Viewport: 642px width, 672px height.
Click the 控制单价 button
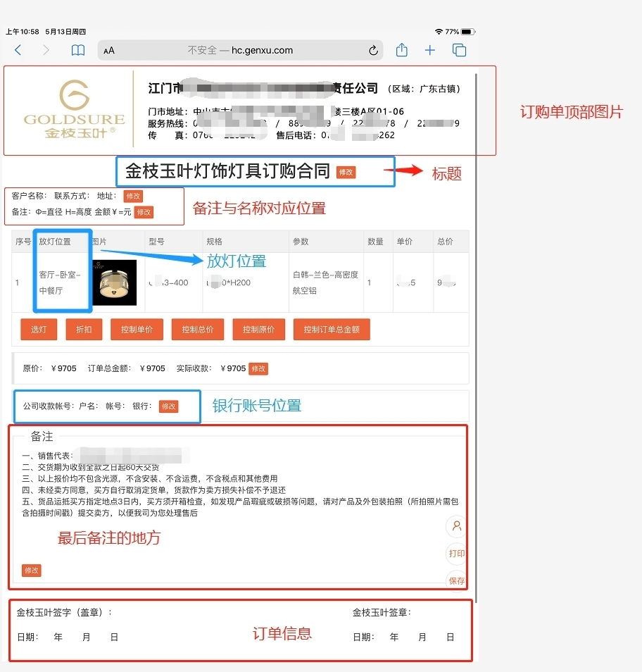coord(137,330)
